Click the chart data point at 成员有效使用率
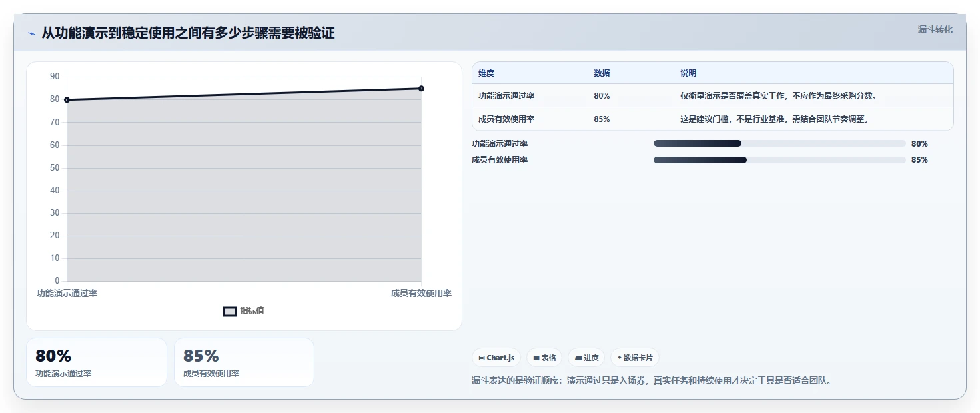The width and height of the screenshot is (980, 413). (x=421, y=89)
